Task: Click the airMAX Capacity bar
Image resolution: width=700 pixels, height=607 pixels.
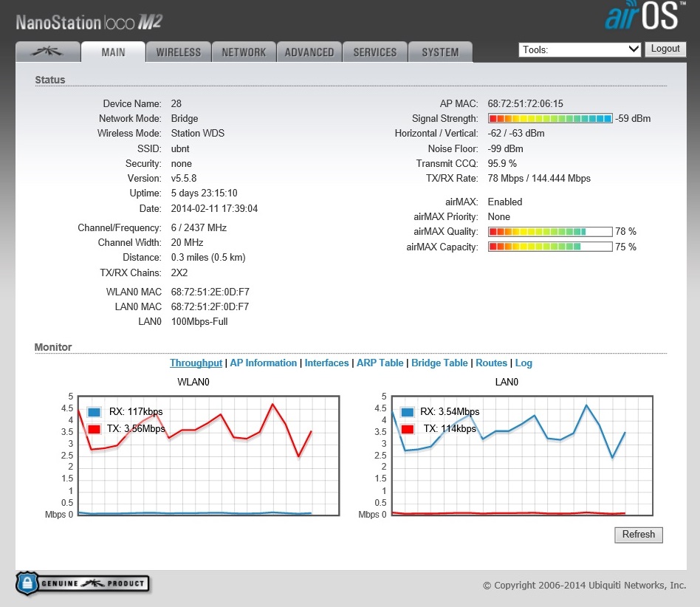Action: [x=550, y=247]
